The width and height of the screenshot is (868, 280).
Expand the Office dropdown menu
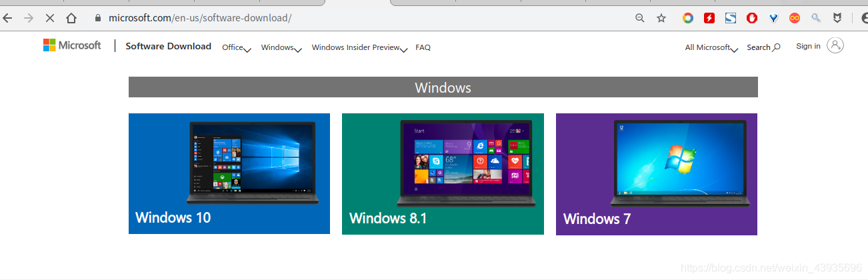point(236,47)
